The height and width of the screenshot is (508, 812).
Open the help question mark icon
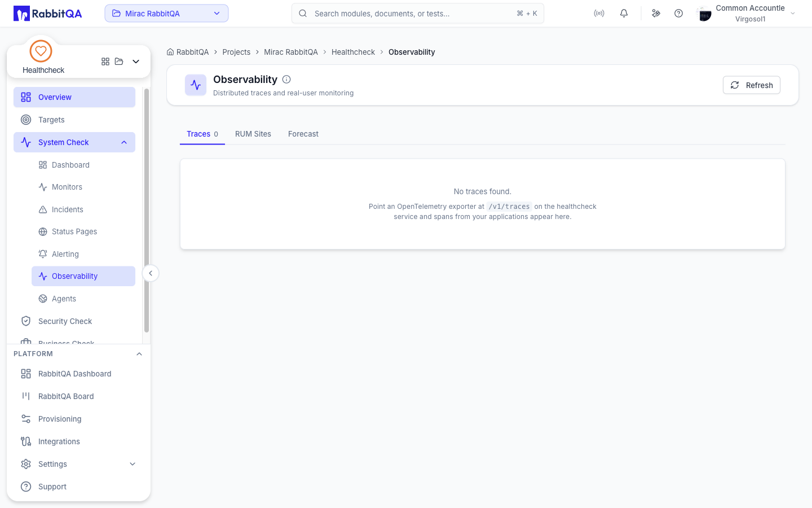(678, 14)
